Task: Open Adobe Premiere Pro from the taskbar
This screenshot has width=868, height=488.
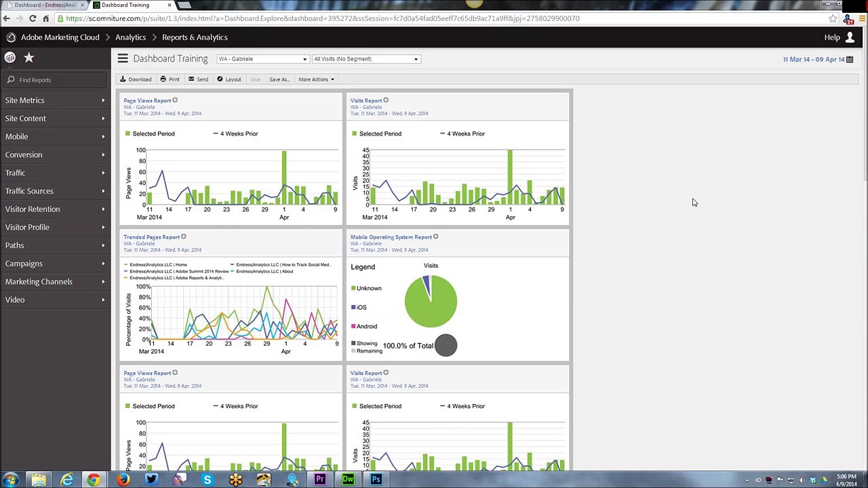Action: point(319,480)
